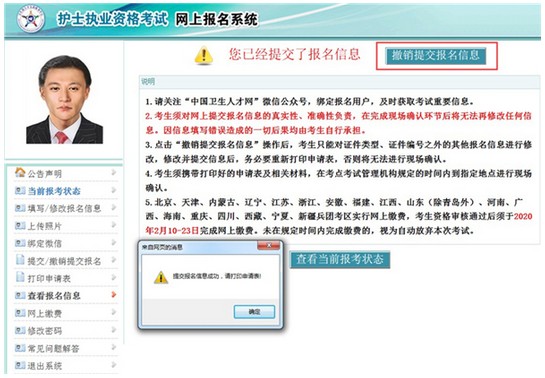Click the arrow on 提交/撤销提交报名 row
This screenshot has width=545, height=378.
click(114, 260)
